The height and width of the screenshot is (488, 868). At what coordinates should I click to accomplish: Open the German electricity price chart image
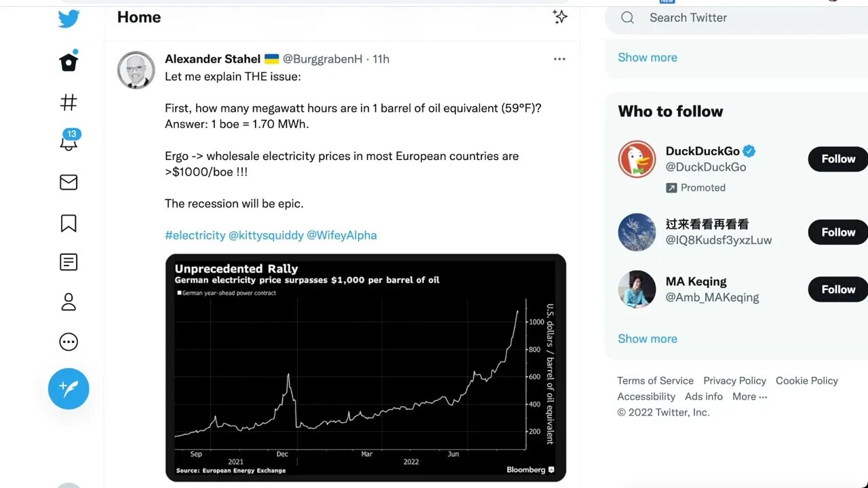tap(366, 367)
